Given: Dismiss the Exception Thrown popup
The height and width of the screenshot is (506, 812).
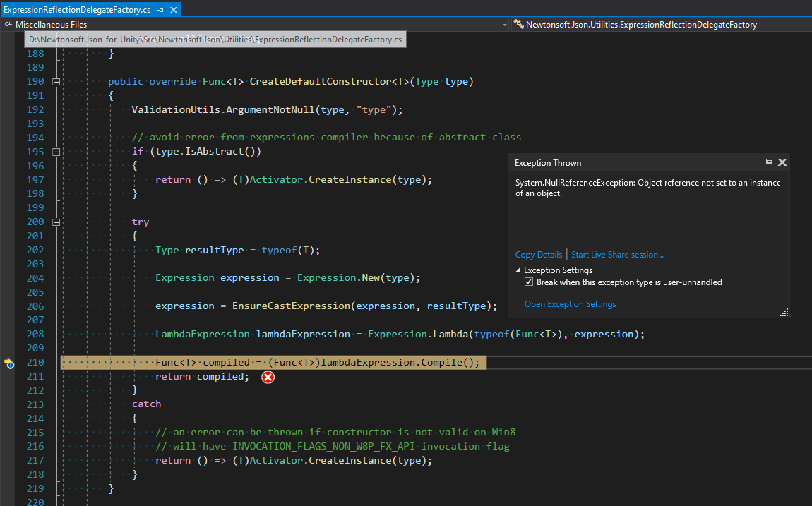Looking at the screenshot, I should (x=782, y=162).
